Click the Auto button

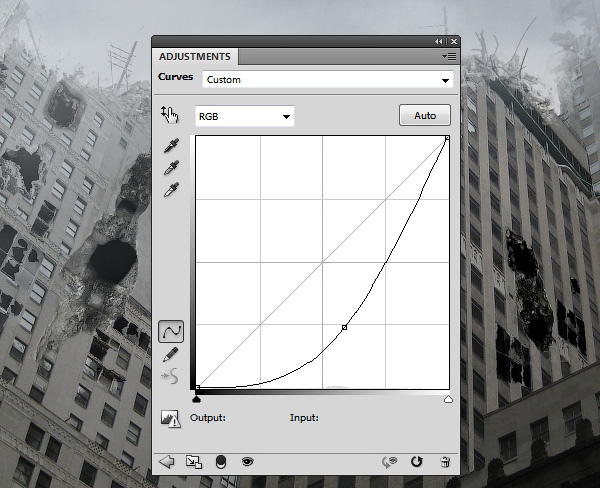click(x=424, y=116)
